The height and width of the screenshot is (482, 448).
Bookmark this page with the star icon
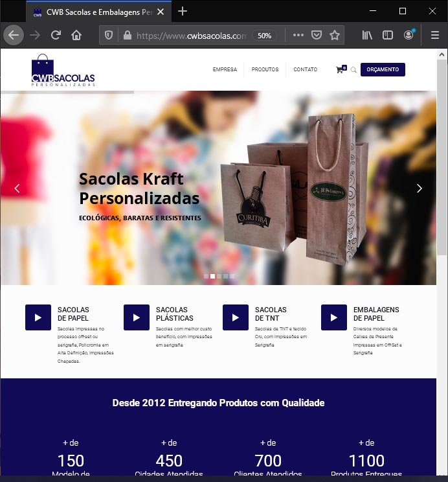click(335, 36)
